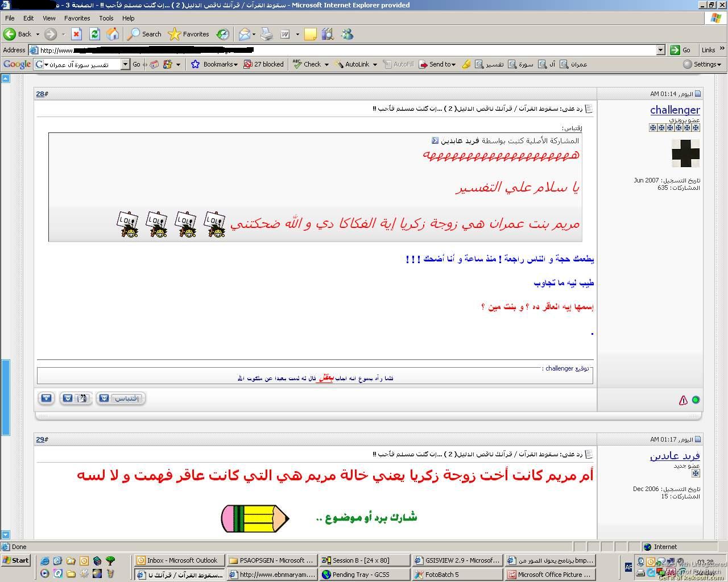
Task: Refresh the current page
Action: coord(94,34)
